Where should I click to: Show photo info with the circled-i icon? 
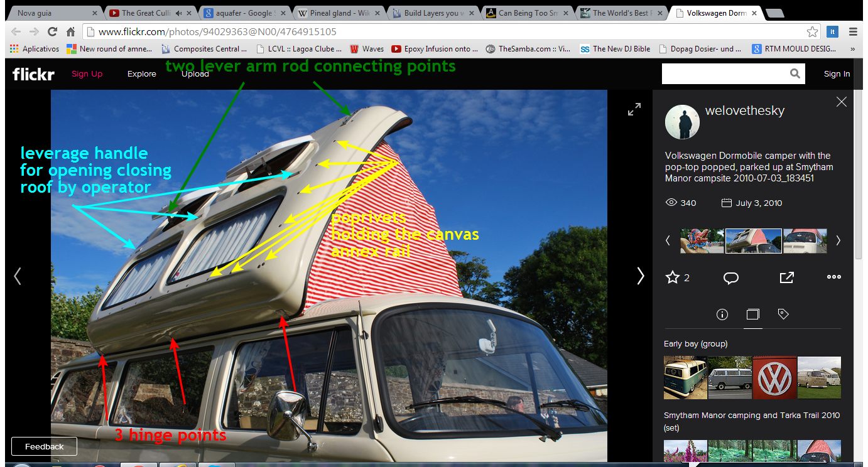coord(722,314)
